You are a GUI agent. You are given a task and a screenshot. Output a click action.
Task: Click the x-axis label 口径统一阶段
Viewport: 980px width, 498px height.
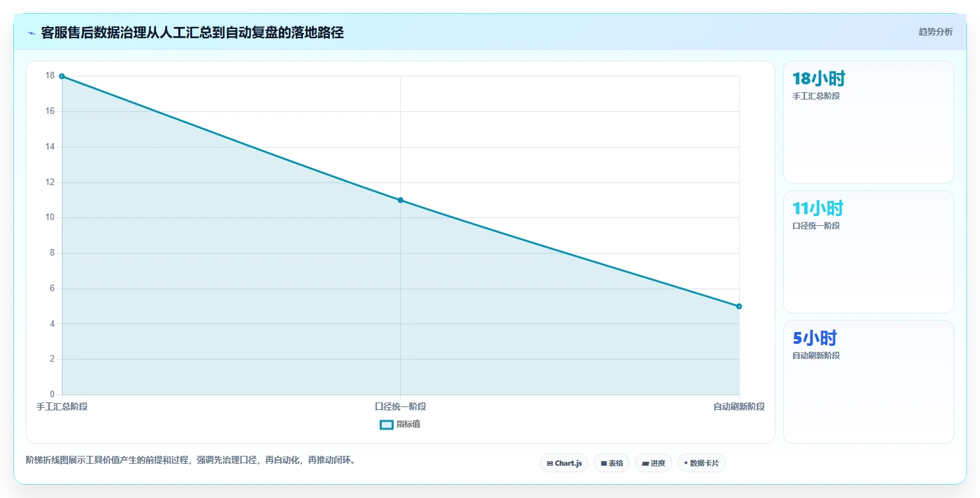(x=400, y=406)
